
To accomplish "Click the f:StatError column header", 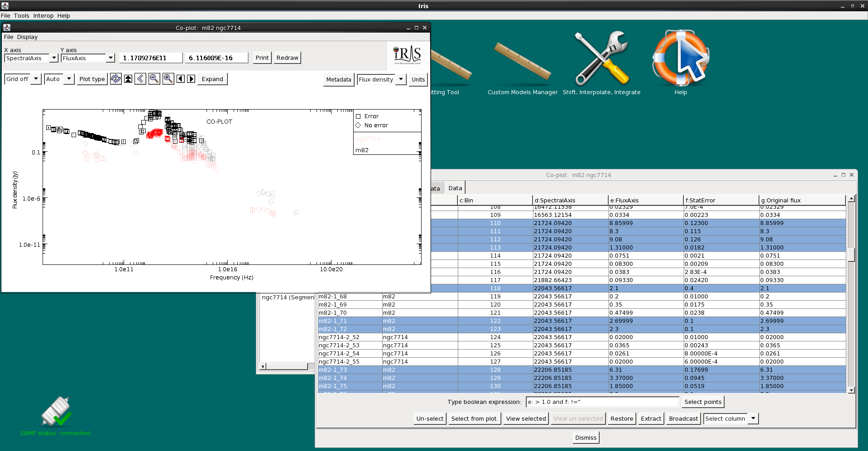I will coord(721,200).
